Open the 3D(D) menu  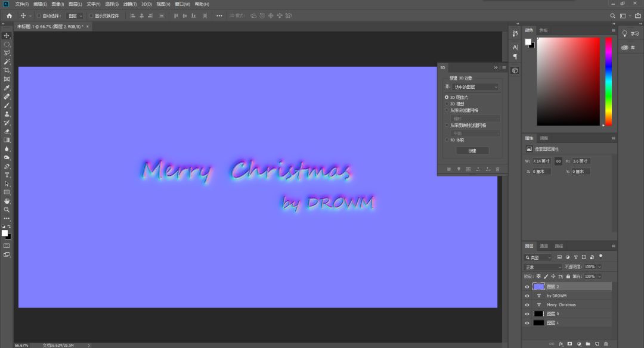[x=146, y=4]
